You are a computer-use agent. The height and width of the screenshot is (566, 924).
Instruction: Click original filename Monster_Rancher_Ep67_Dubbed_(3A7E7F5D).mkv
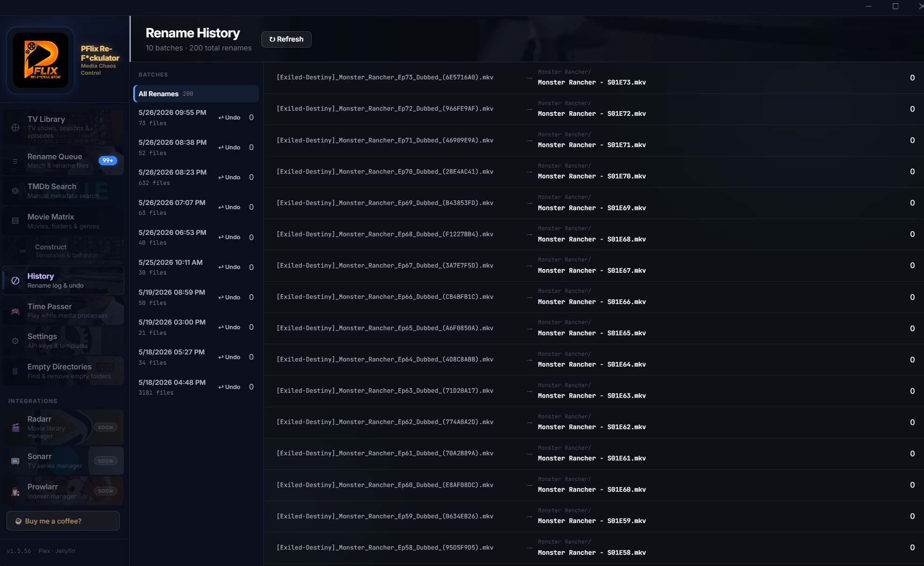coord(385,265)
